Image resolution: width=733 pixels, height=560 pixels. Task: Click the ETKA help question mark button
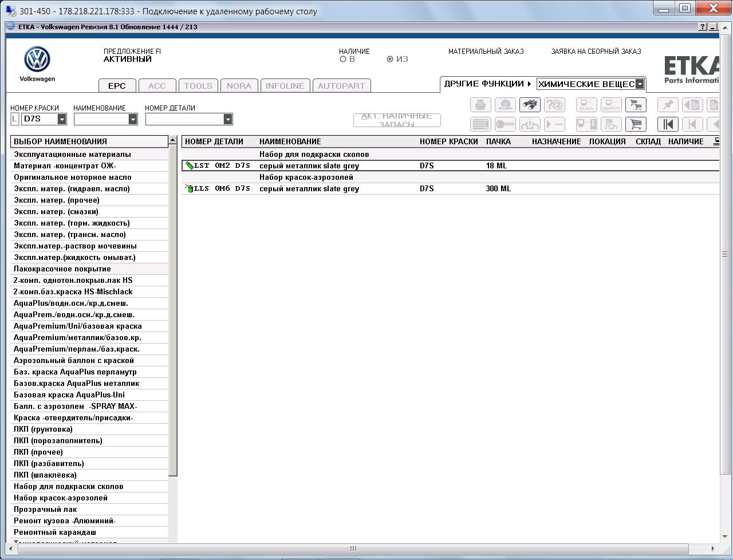point(703,27)
